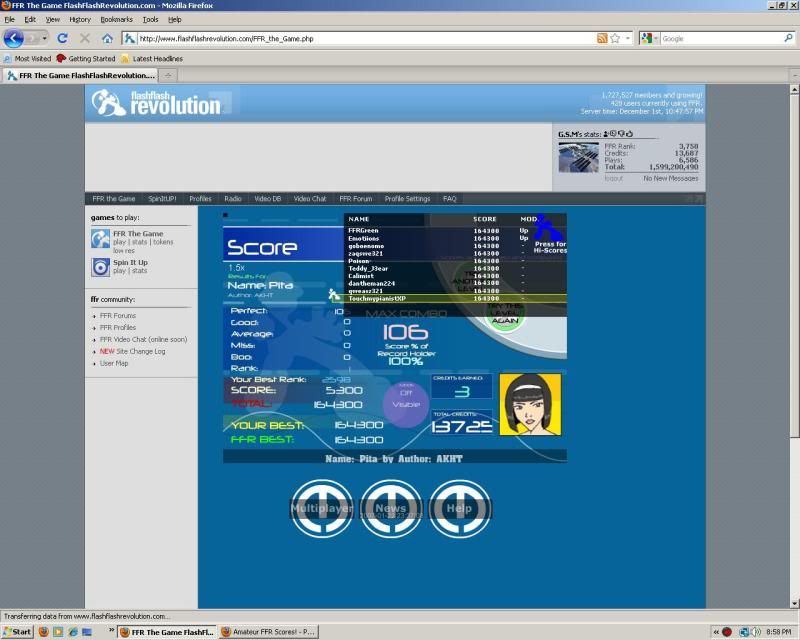Open Profile Settings in site navigation

tap(407, 199)
